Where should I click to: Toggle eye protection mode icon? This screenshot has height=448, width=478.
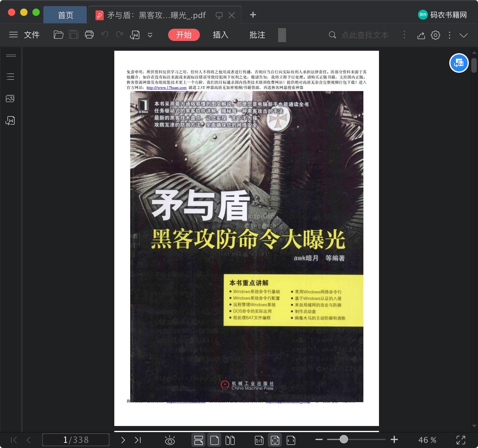pos(170,440)
